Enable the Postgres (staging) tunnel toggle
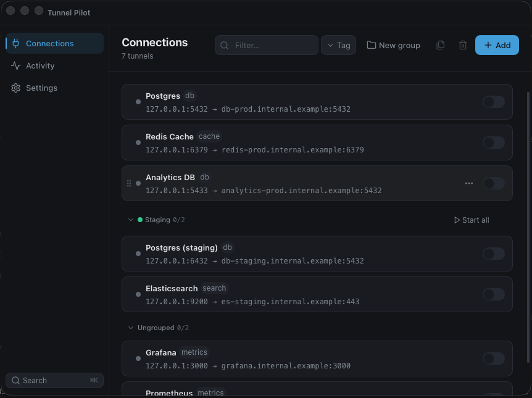The height and width of the screenshot is (398, 532). [x=494, y=254]
